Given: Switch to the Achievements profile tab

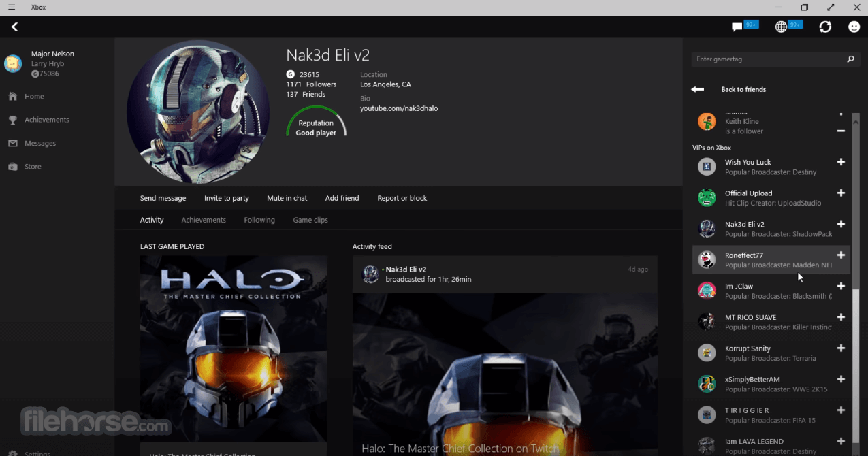Looking at the screenshot, I should point(204,220).
